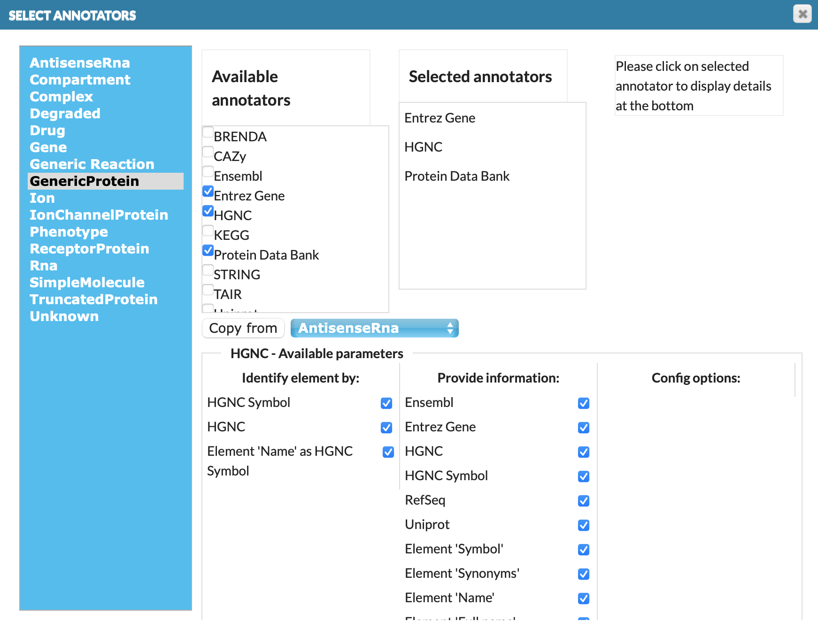818x644 pixels.
Task: Toggle HGNC Symbol identify checkbox
Action: (x=386, y=404)
